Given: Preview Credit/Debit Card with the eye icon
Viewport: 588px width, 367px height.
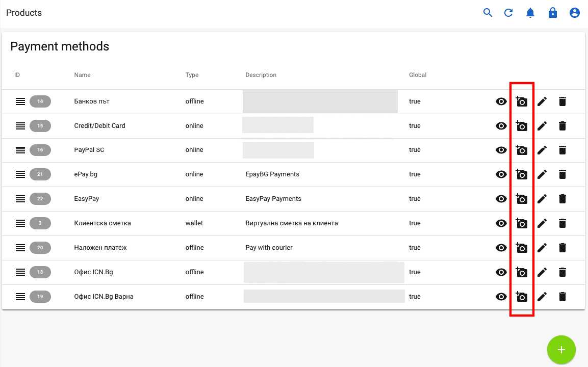Looking at the screenshot, I should (501, 126).
